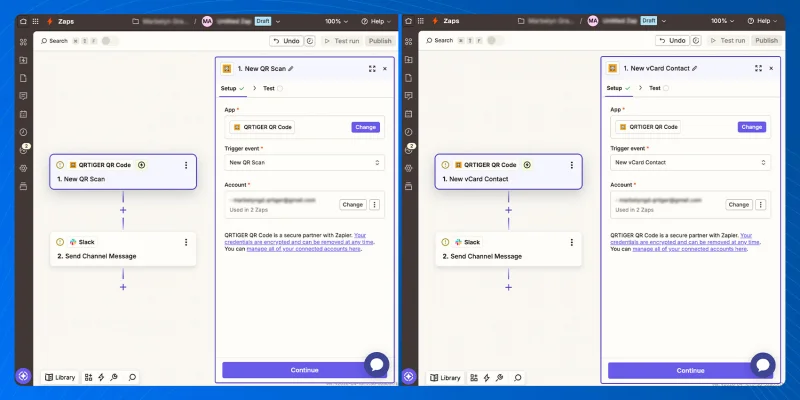The width and height of the screenshot is (800, 400).
Task: Click Undo in the left window
Action: [286, 41]
